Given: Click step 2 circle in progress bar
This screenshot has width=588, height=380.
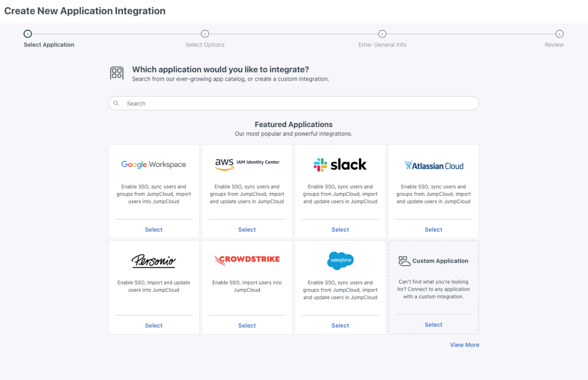Looking at the screenshot, I should (x=205, y=34).
